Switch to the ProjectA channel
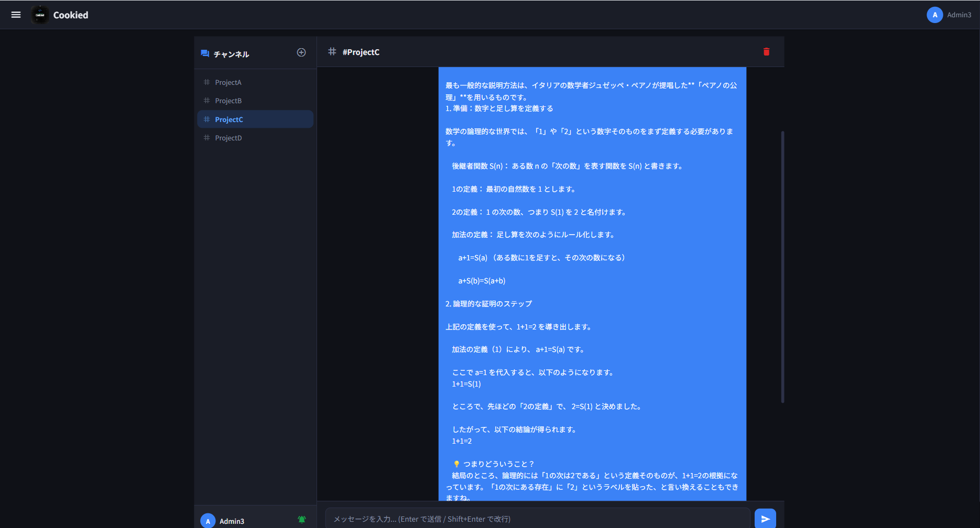This screenshot has height=528, width=980. (x=228, y=82)
